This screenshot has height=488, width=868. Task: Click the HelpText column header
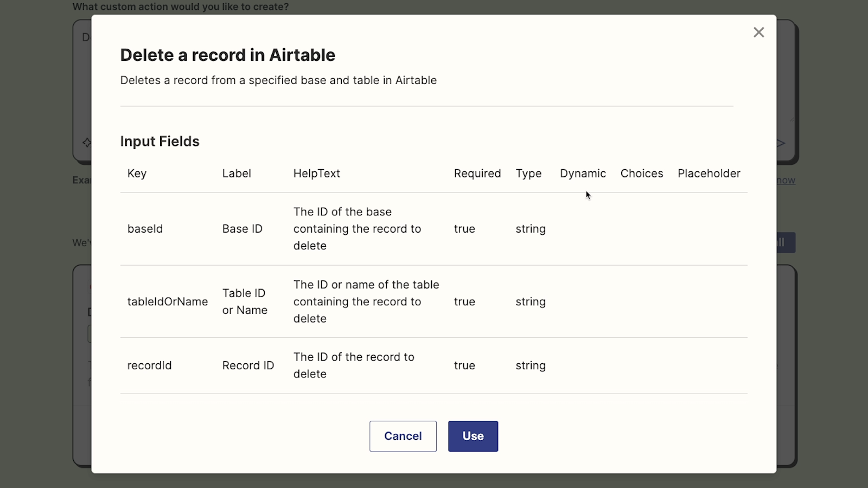[x=317, y=174]
